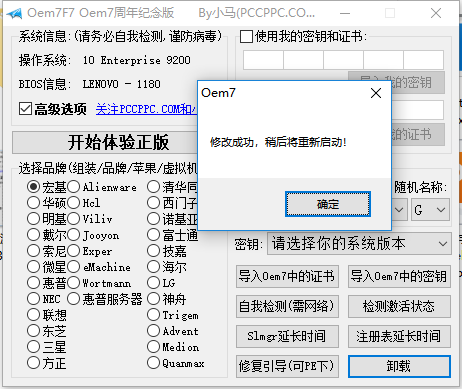Screen dimensions: 462x389
Task: Expand the partially hidden dropdown left of G
Action: 399,210
